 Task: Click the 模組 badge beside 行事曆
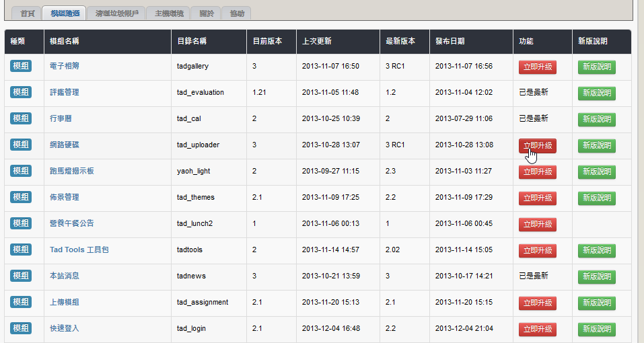coord(22,118)
